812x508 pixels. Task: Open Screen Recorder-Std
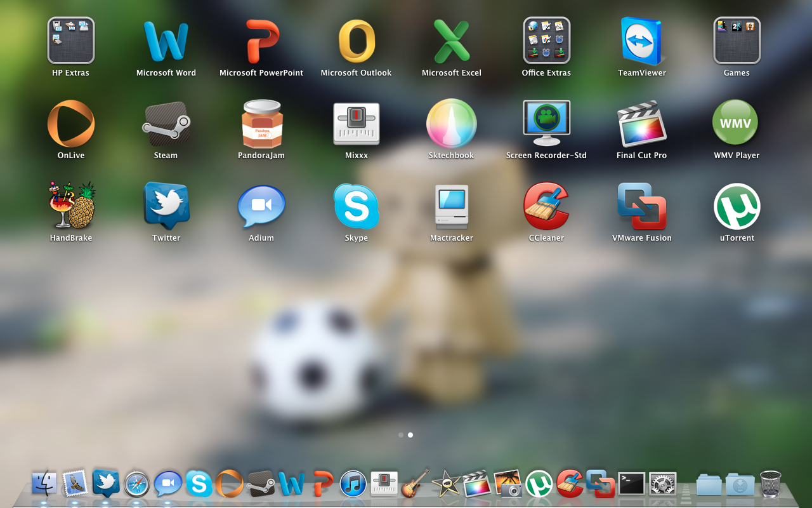tap(547, 123)
